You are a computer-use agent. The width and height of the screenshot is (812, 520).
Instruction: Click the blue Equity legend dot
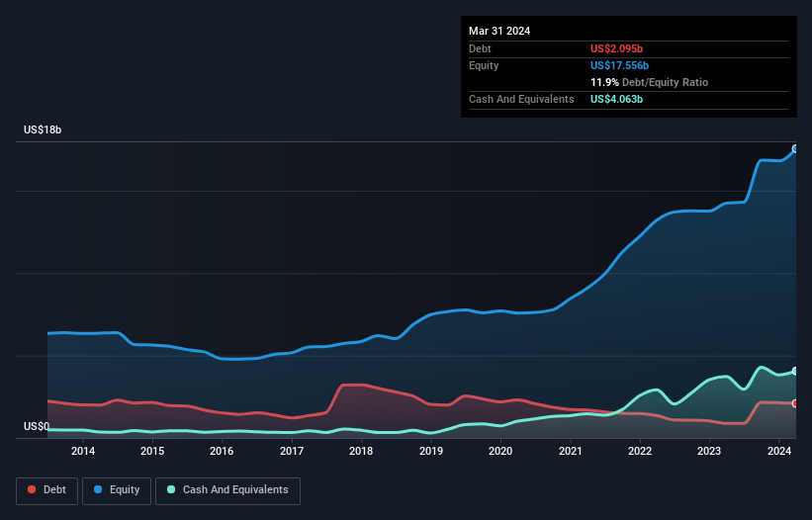[x=98, y=489]
